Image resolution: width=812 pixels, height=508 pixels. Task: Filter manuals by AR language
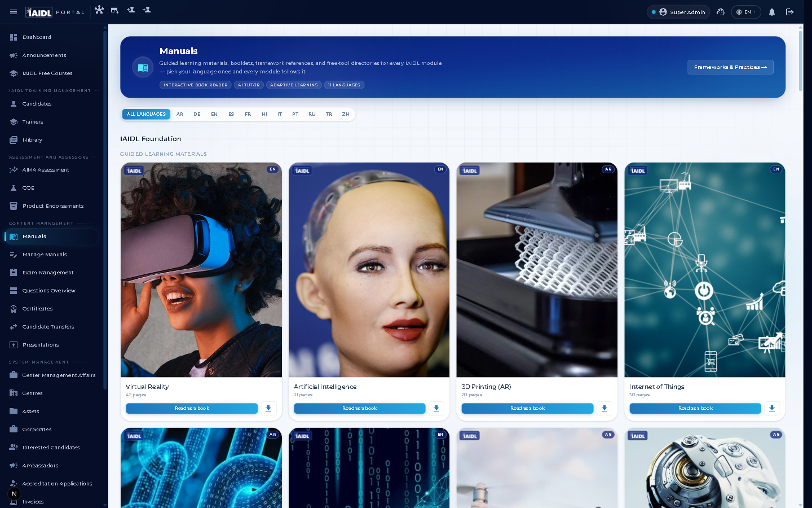click(x=180, y=114)
